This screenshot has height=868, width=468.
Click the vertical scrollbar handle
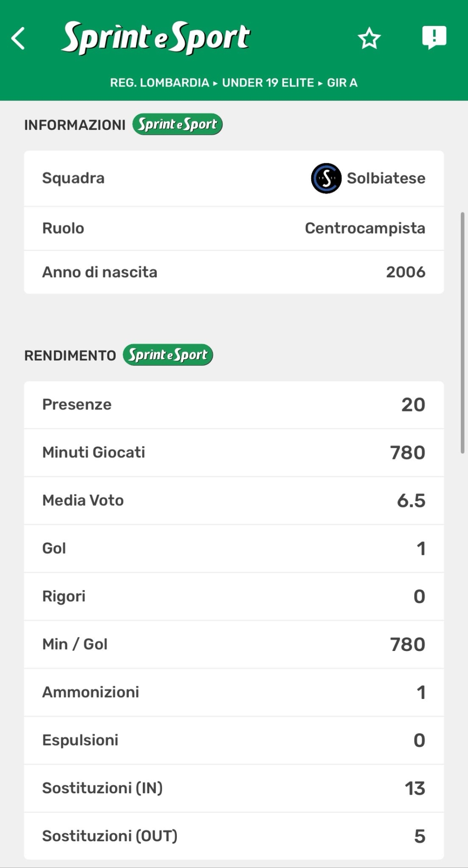[462, 332]
